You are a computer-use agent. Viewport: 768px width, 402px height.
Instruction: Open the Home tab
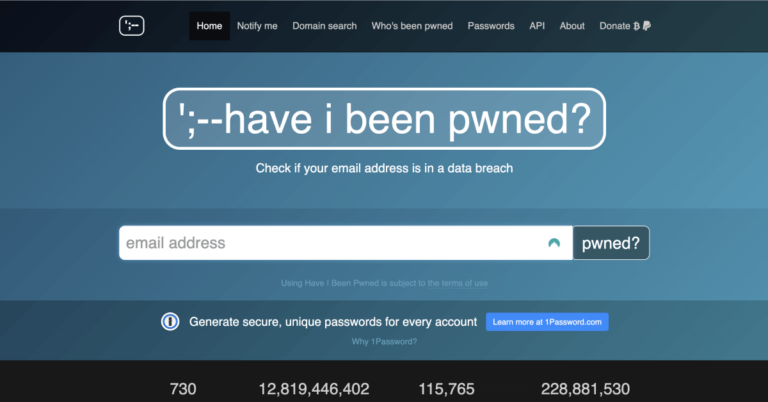pyautogui.click(x=209, y=26)
